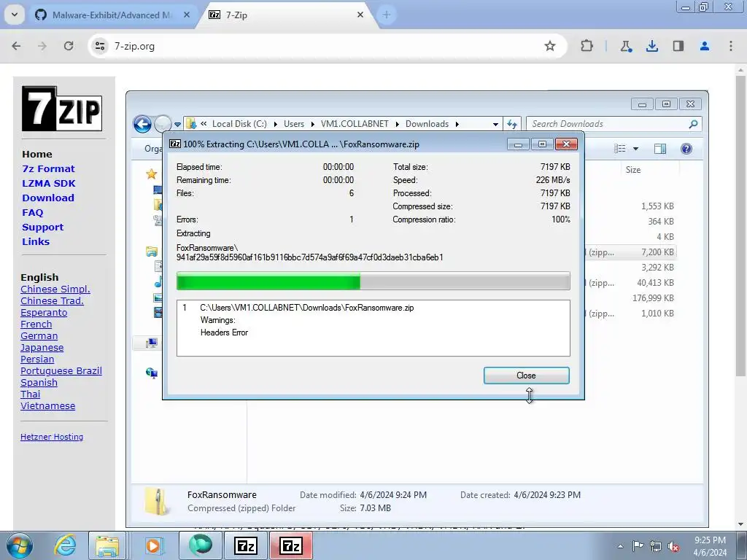Image resolution: width=747 pixels, height=560 pixels.
Task: Open the Links page
Action: coord(36,241)
